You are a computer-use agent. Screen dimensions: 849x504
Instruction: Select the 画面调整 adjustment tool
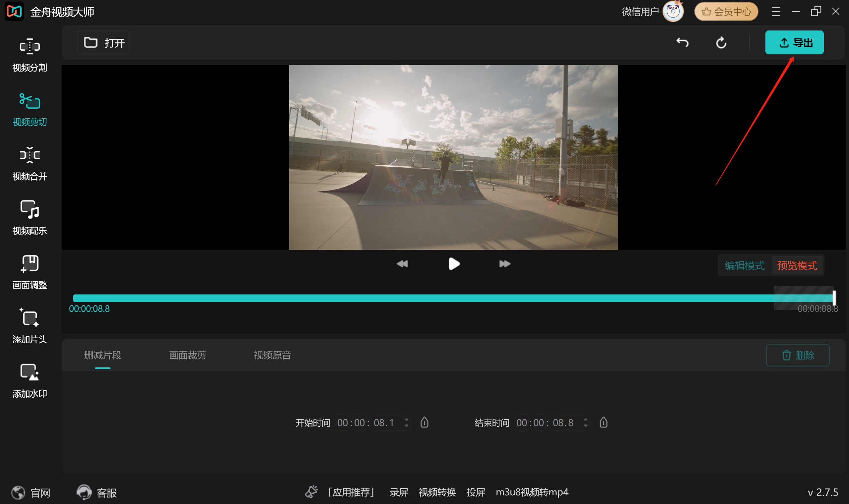30,272
